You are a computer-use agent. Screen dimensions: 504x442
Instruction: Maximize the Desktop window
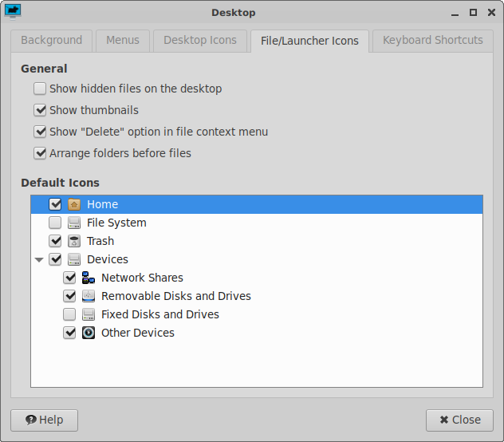tap(473, 12)
